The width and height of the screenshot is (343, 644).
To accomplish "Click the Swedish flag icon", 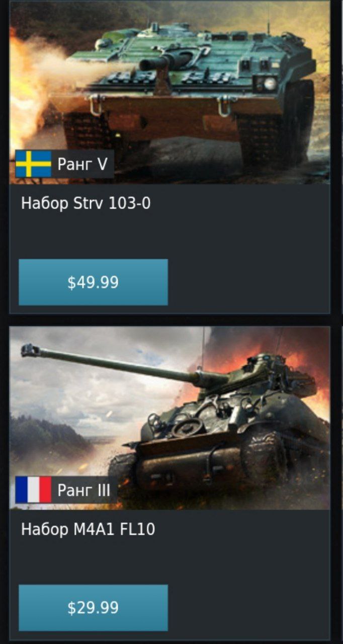I will click(33, 164).
